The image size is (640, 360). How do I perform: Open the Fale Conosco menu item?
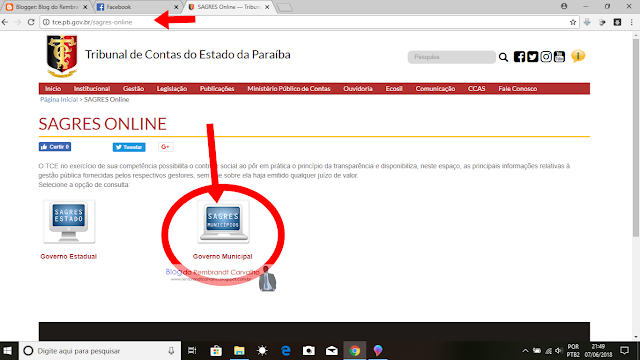click(x=518, y=89)
